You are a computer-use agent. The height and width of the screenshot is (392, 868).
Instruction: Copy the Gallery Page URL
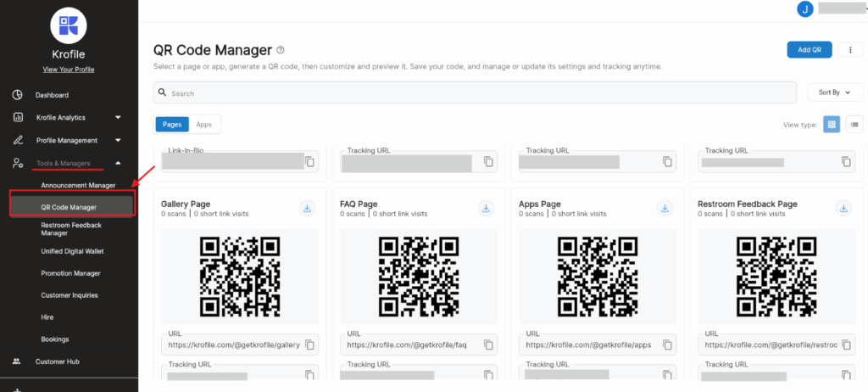pyautogui.click(x=310, y=344)
